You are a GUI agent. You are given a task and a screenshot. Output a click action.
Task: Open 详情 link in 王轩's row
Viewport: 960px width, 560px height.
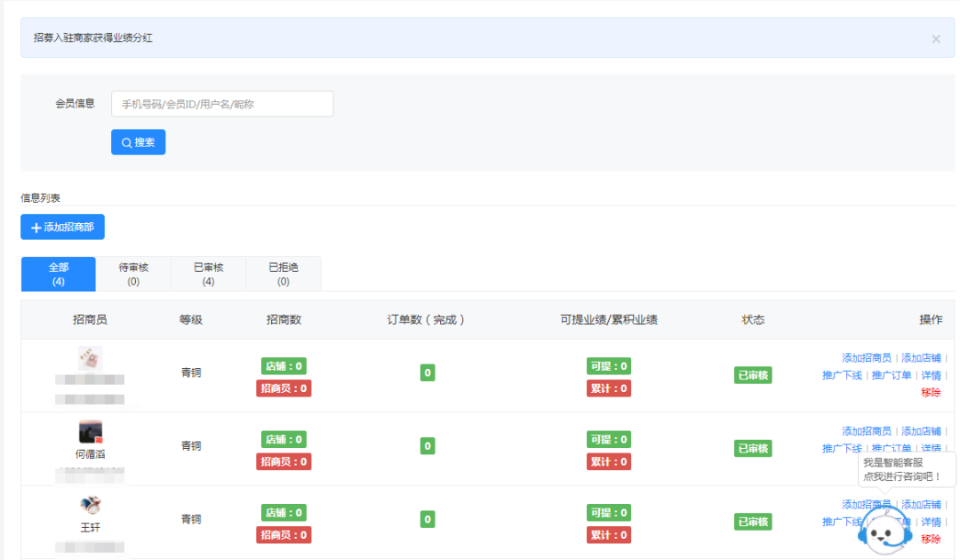coord(931,522)
